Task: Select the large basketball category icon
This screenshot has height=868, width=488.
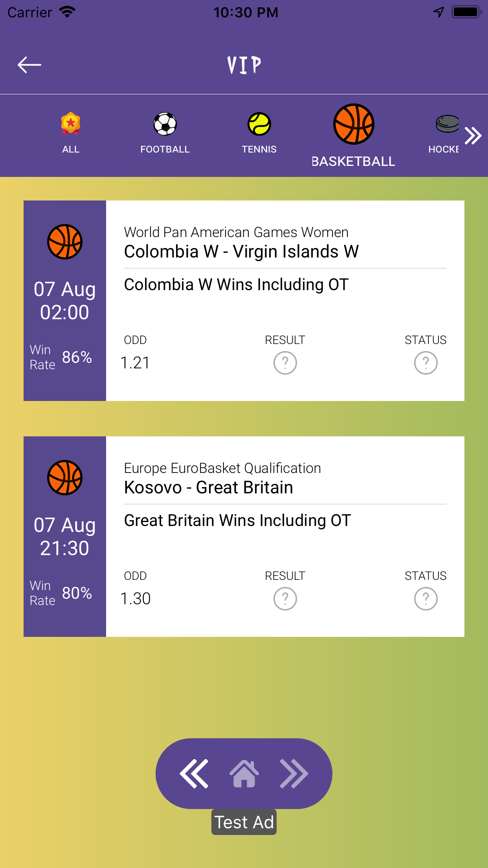Action: pos(354,124)
